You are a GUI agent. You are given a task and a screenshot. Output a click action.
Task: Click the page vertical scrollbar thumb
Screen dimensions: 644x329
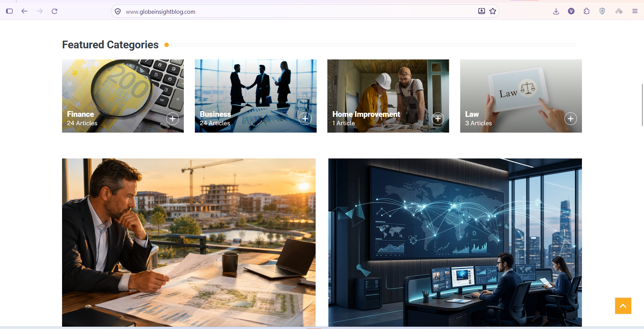pyautogui.click(x=642, y=105)
